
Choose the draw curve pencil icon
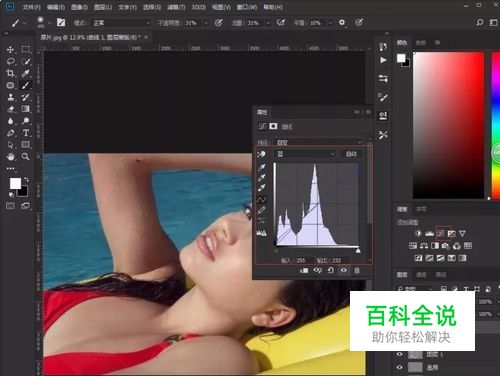(262, 210)
